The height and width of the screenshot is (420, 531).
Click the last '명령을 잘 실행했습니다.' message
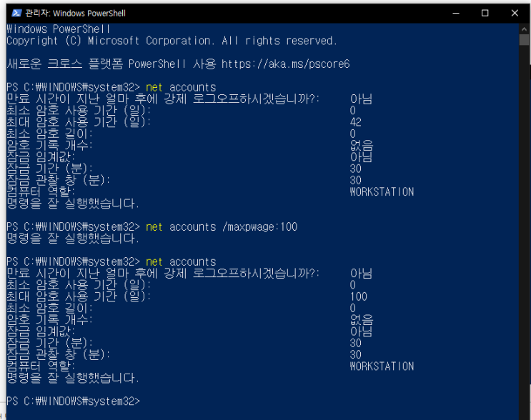[72, 377]
